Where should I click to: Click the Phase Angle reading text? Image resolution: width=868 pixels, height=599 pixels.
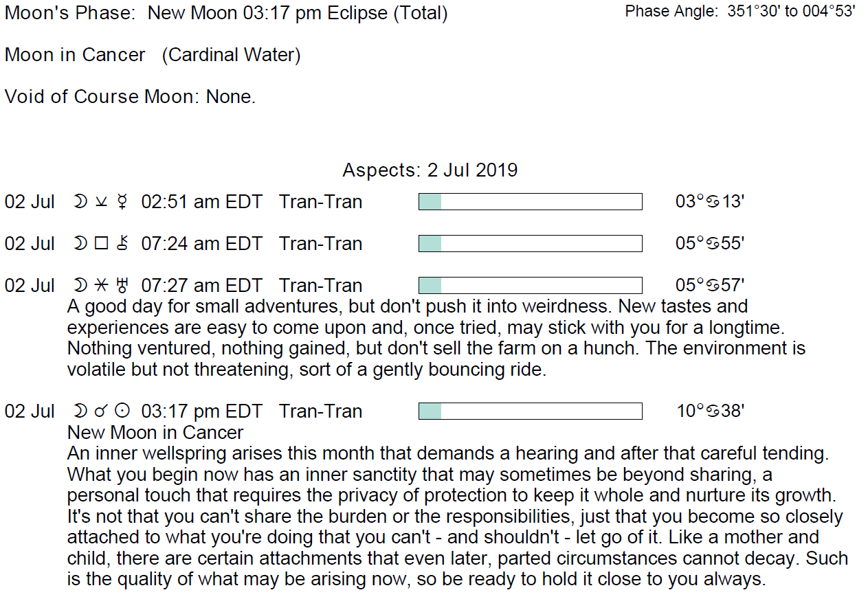pyautogui.click(x=740, y=12)
